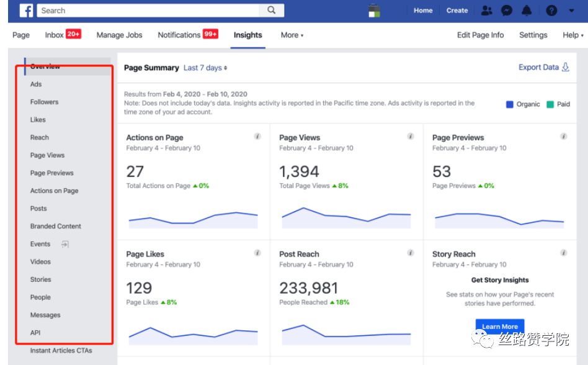Select Instant Articles CTAs in the sidebar

click(61, 350)
